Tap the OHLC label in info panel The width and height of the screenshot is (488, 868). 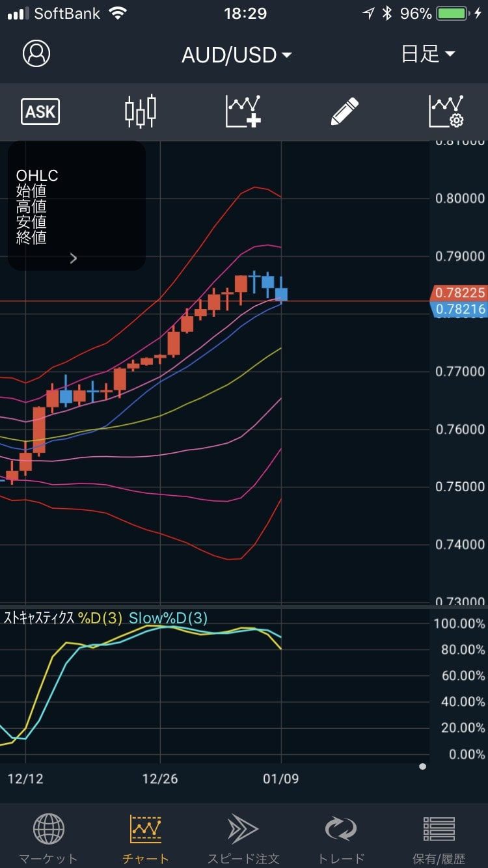click(37, 176)
